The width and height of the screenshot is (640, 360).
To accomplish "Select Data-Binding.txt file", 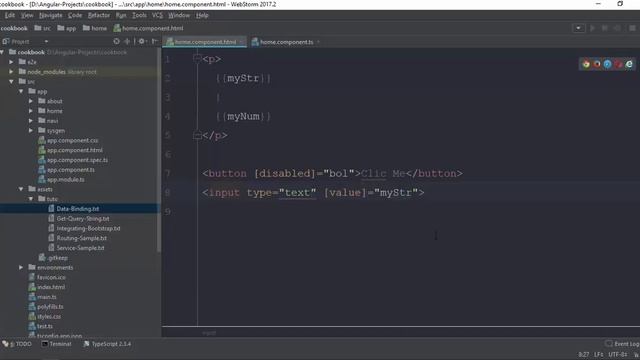I will coord(78,209).
